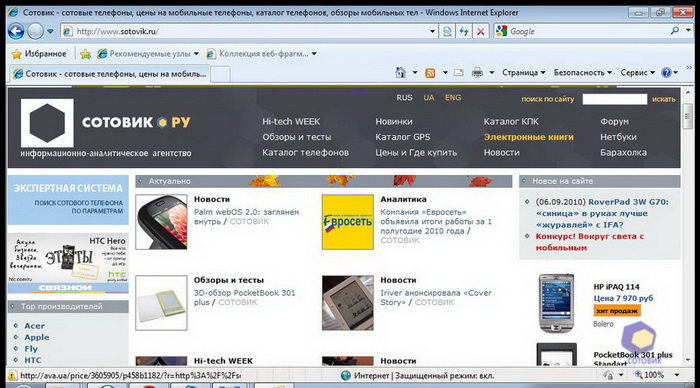The width and height of the screenshot is (700, 388).
Task: Open Конкурс Вокруг света с мобильным link
Action: coord(589,242)
